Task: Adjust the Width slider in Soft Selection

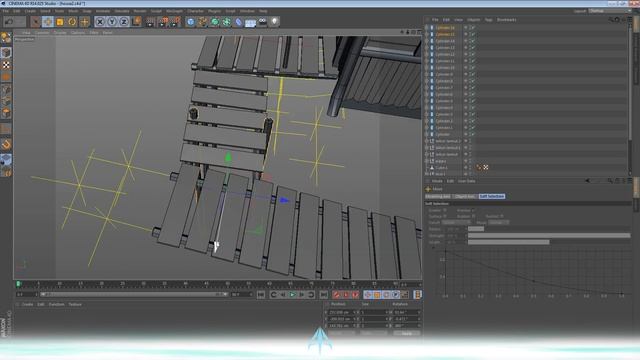Action: point(549,242)
